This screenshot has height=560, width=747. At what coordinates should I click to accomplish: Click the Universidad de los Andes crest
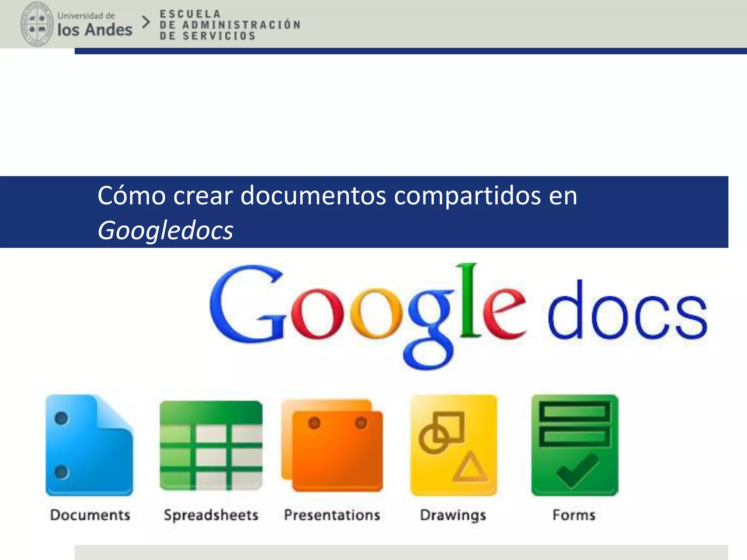point(37,24)
